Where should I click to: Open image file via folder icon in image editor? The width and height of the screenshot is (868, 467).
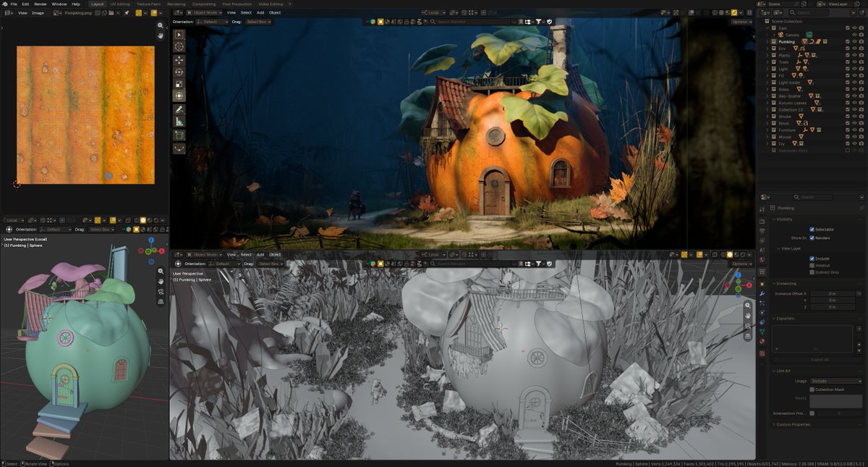click(111, 12)
